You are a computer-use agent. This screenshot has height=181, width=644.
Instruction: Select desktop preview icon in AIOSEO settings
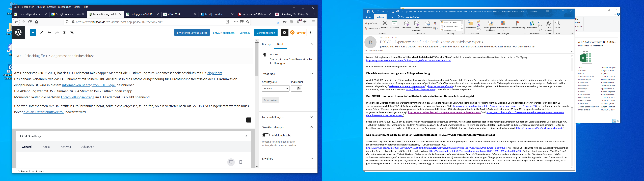pos(231,162)
